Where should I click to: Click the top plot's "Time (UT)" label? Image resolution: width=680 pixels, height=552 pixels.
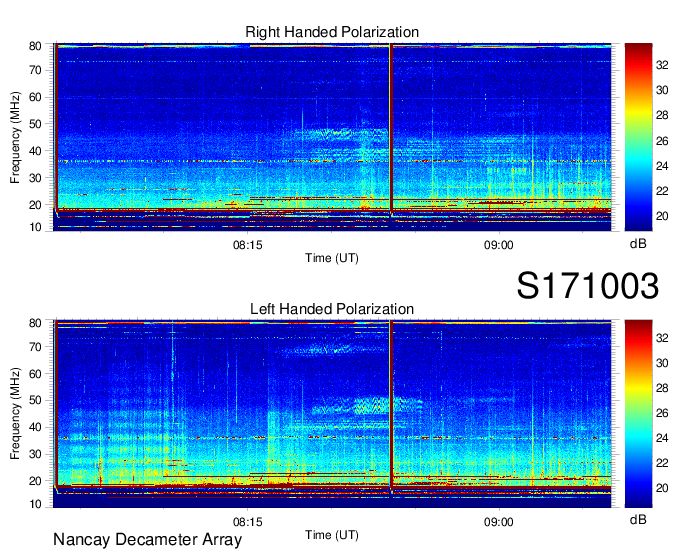[332, 258]
